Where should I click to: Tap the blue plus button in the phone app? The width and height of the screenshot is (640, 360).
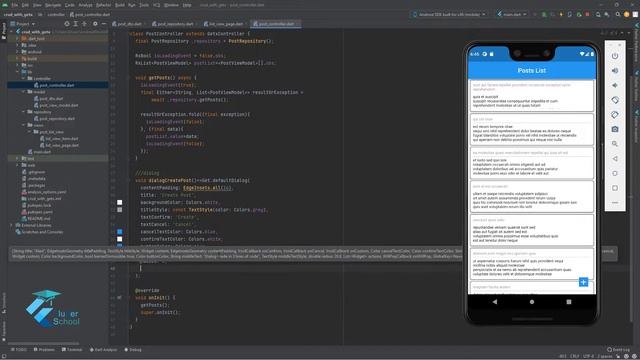(x=583, y=282)
